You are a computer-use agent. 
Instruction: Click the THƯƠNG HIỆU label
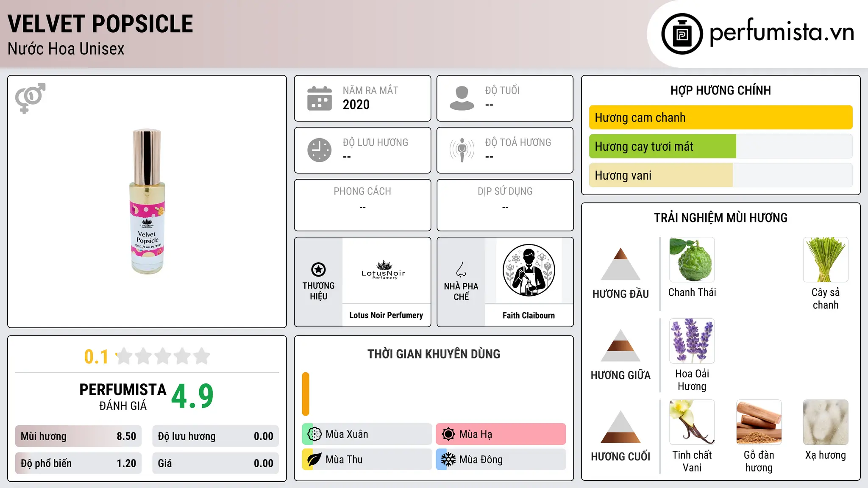(x=318, y=291)
